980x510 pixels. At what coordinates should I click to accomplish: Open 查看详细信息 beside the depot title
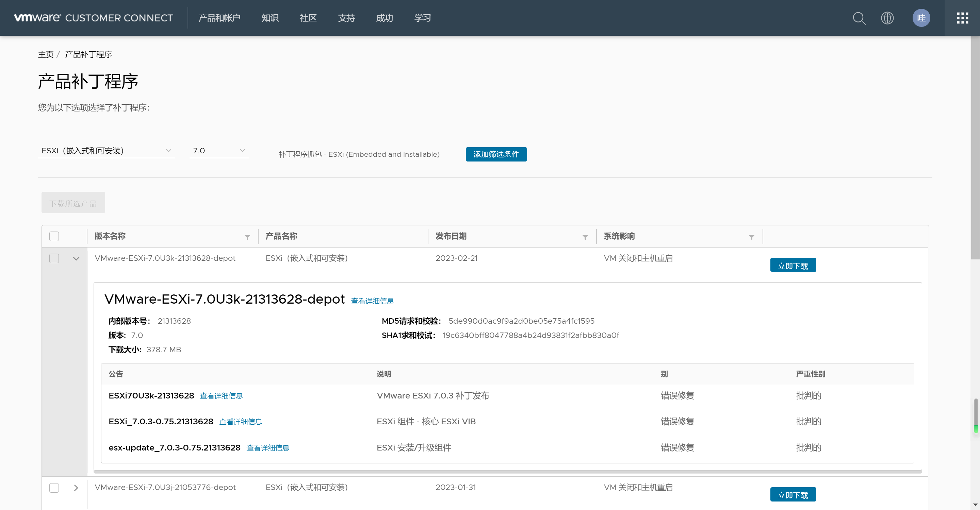(372, 301)
